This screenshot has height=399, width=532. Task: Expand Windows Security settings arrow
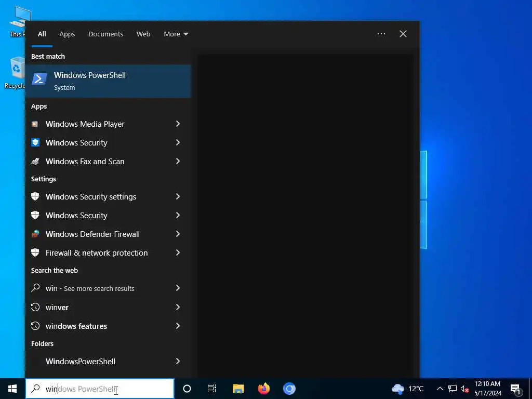(x=178, y=196)
